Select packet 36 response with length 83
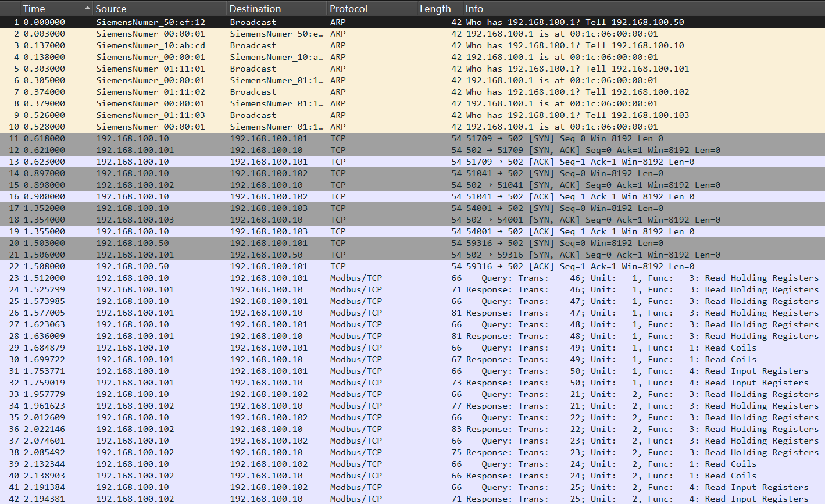This screenshot has width=825, height=504. tap(407, 429)
